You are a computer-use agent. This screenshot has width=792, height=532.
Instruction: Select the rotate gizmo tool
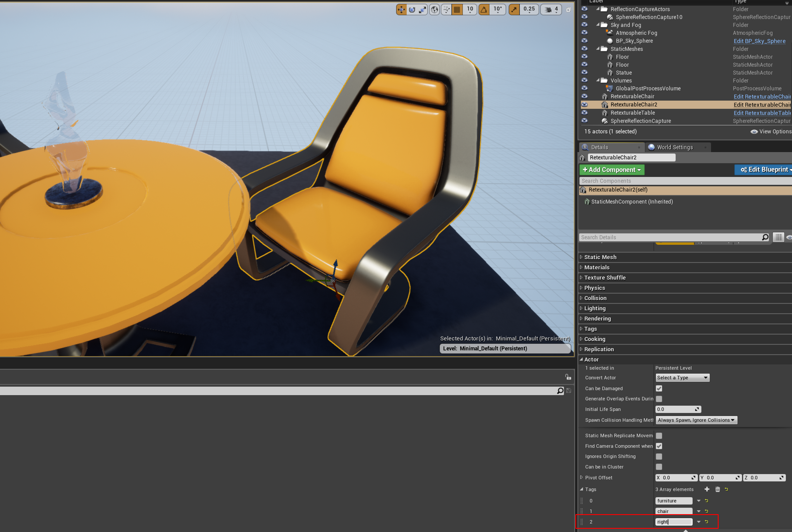[412, 9]
